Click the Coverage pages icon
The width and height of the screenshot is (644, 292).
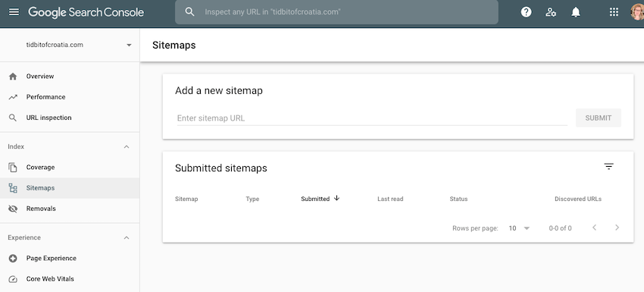click(13, 168)
